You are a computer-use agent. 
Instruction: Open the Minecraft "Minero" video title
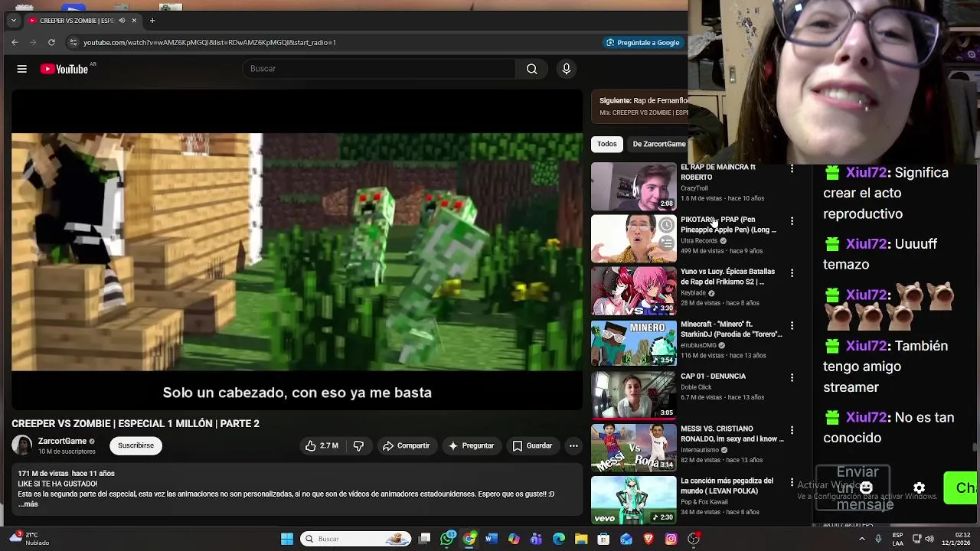731,329
